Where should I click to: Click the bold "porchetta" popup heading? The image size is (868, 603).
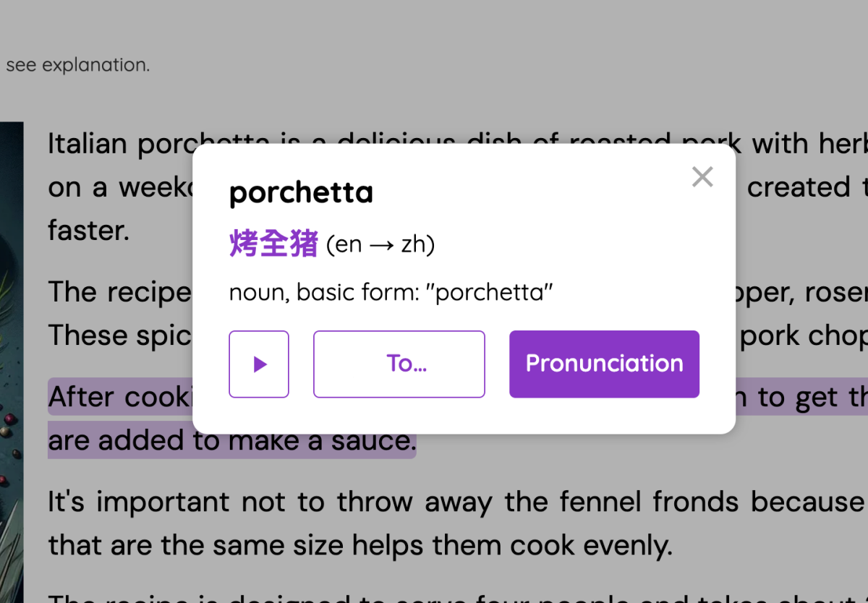coord(301,193)
